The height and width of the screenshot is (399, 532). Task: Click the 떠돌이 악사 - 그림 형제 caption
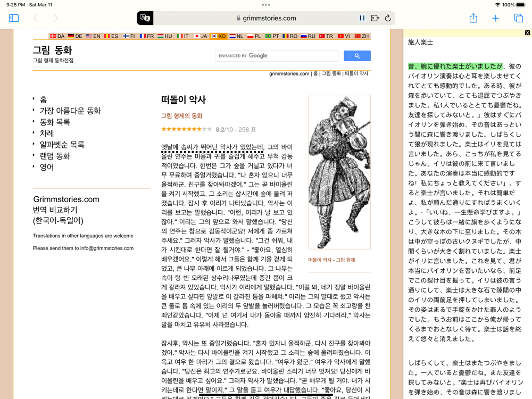tap(331, 260)
